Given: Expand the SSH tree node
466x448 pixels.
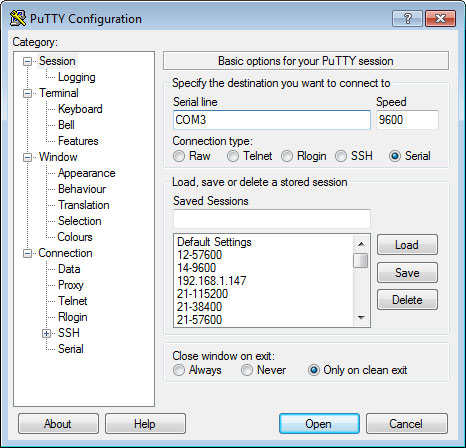Looking at the screenshot, I should 46,333.
